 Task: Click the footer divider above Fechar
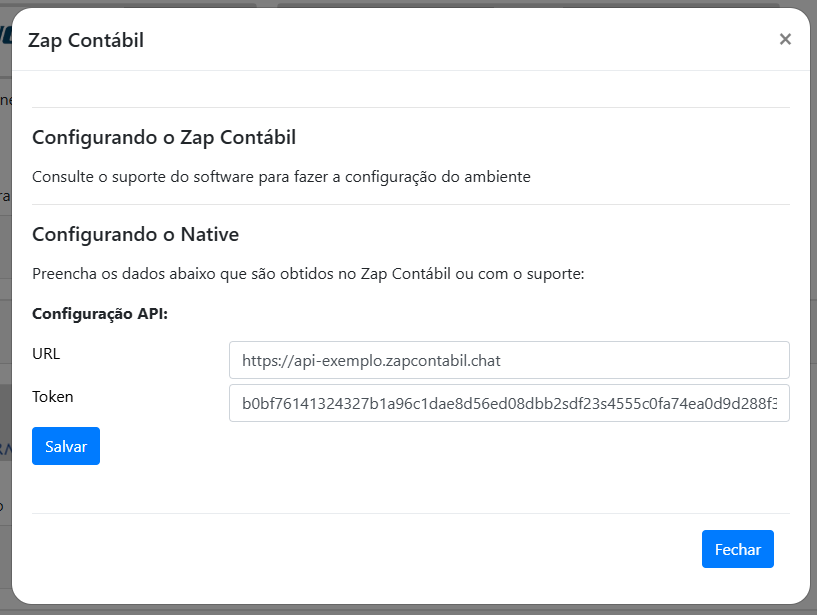[410, 513]
